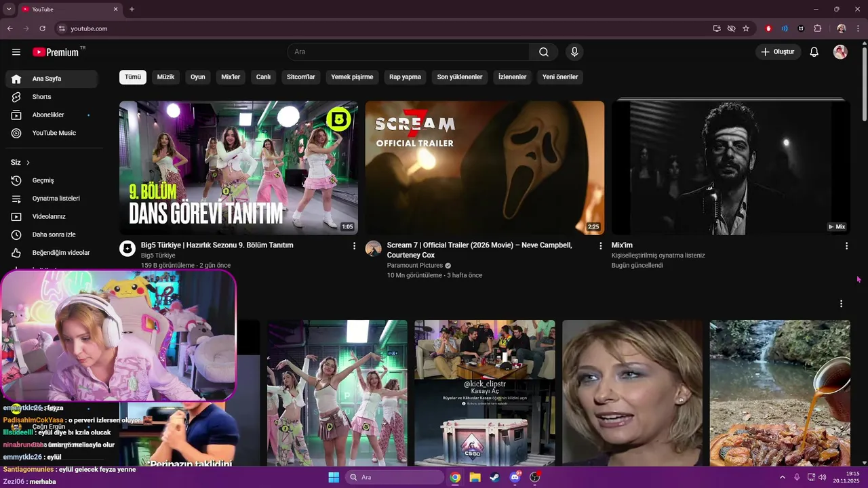Open Abonelikler in the sidebar

(52, 115)
